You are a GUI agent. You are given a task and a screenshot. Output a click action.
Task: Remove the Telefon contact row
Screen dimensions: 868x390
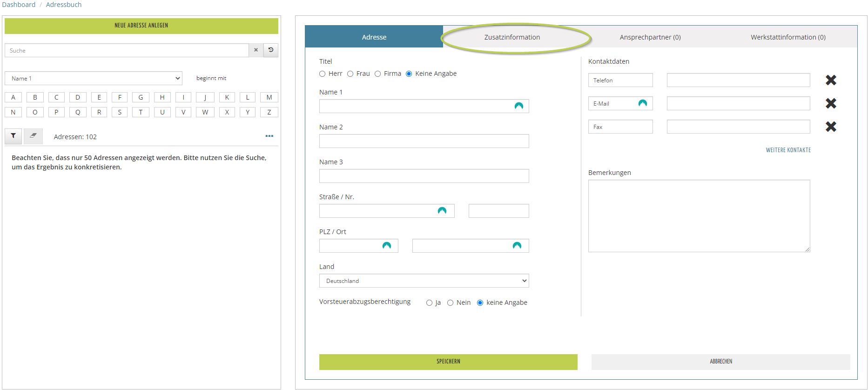pyautogui.click(x=831, y=80)
